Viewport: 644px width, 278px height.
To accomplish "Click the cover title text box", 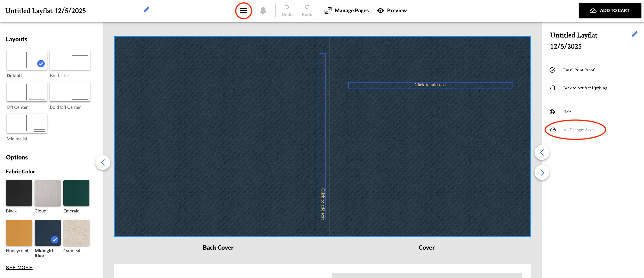I will tap(430, 85).
